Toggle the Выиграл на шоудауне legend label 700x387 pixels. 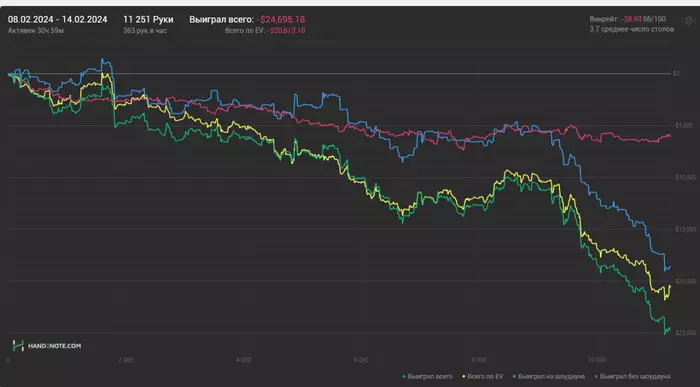[551, 377]
